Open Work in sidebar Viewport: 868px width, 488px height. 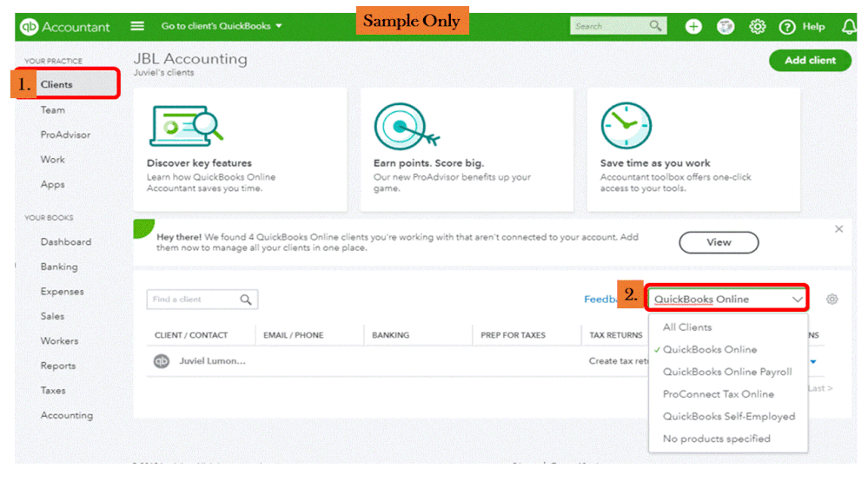[53, 160]
